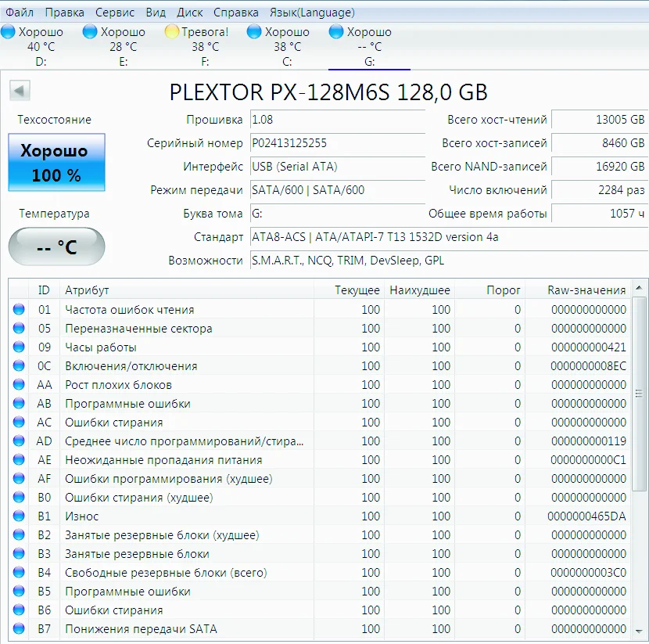Click the temperature -- °C indicator button
The width and height of the screenshot is (649, 644).
[x=56, y=247]
